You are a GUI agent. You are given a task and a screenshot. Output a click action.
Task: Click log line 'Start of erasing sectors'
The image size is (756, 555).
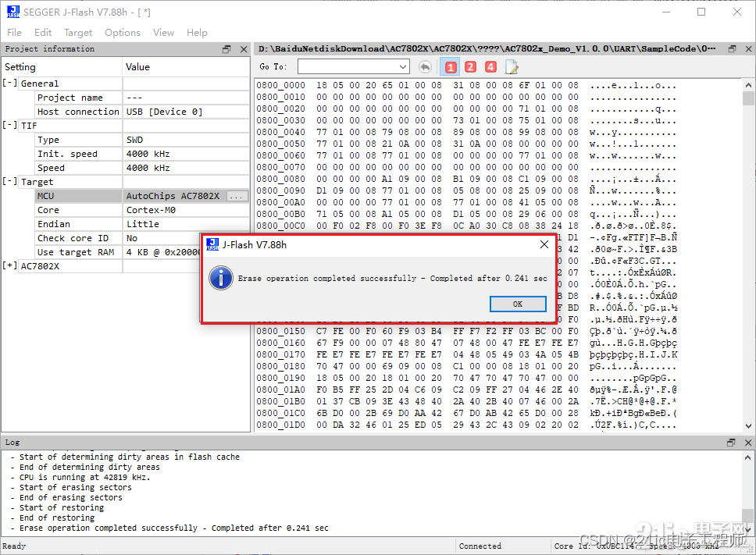tap(75, 488)
